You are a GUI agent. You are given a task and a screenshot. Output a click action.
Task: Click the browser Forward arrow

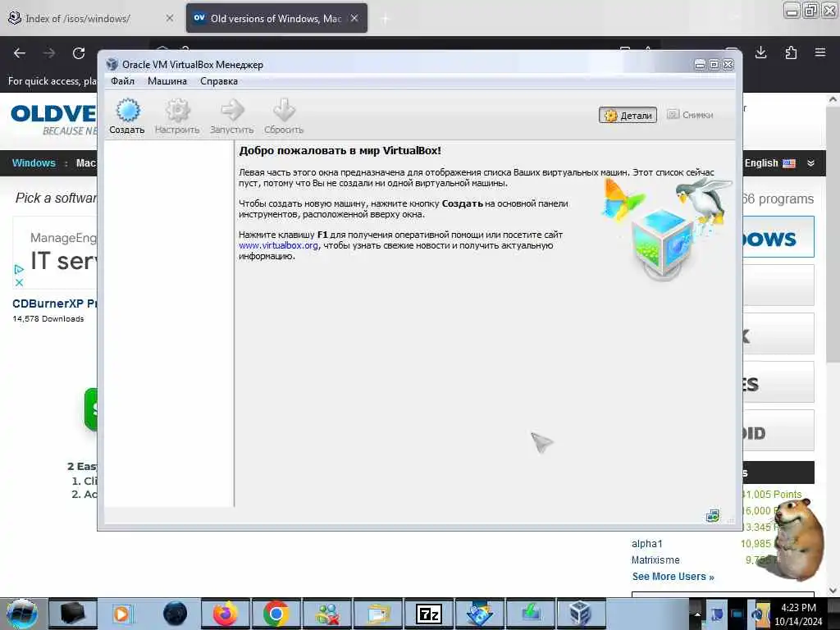coord(49,53)
